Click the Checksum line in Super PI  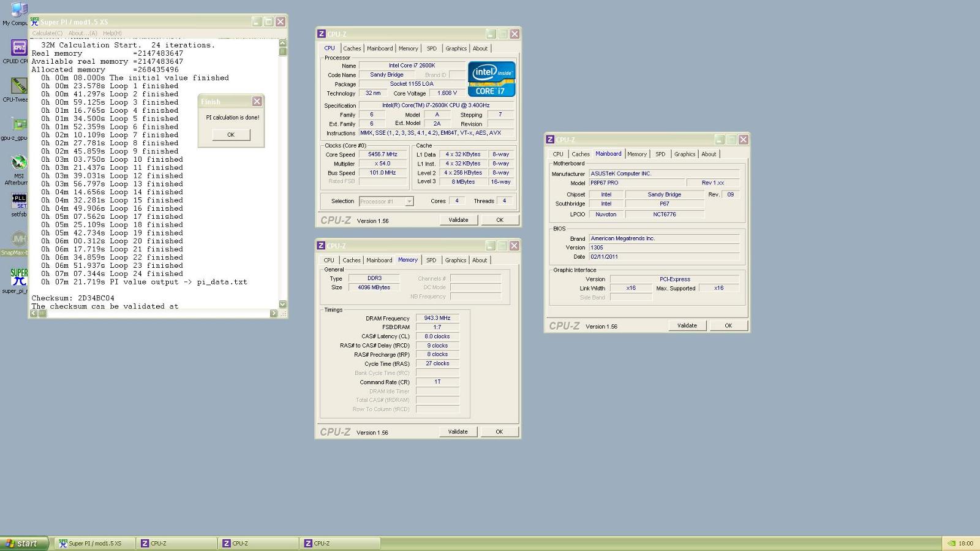(x=73, y=298)
